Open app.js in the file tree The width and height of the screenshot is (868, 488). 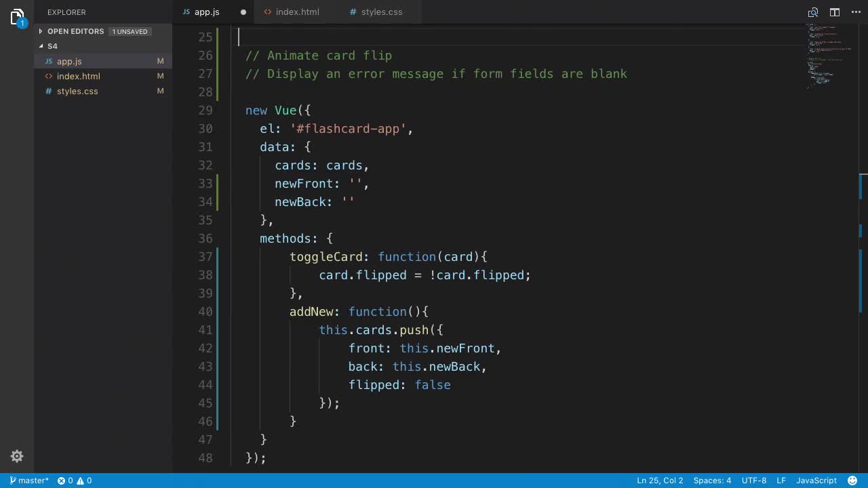click(x=103, y=61)
